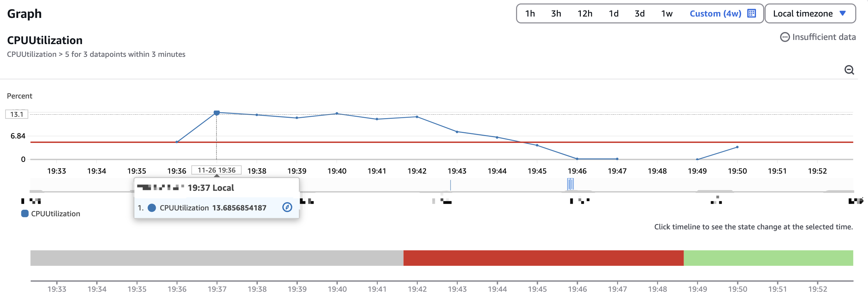Click the Insufficient data status icon
Viewport: 868px width, 301px height.
(785, 37)
